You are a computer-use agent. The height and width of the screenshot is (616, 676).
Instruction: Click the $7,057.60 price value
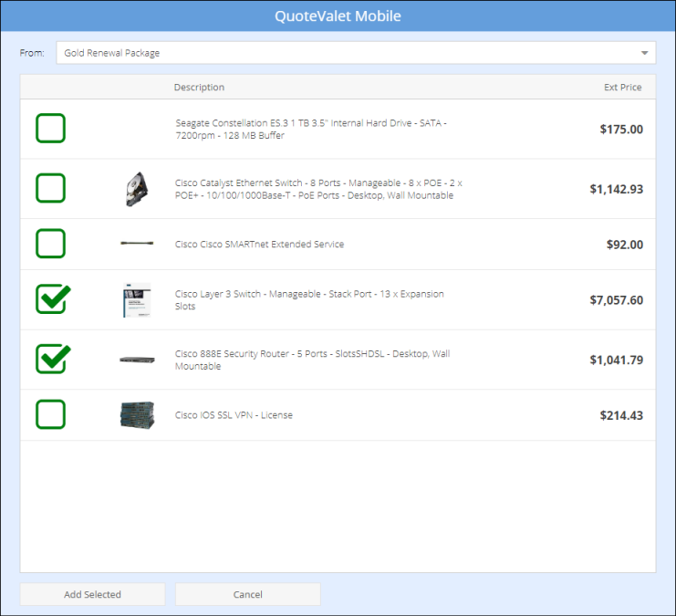pyautogui.click(x=616, y=300)
